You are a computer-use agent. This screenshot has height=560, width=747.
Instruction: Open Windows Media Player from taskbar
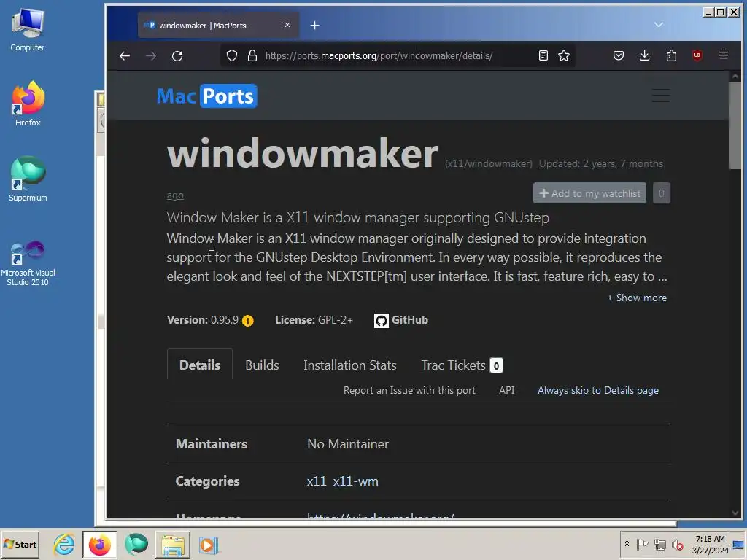pyautogui.click(x=208, y=544)
